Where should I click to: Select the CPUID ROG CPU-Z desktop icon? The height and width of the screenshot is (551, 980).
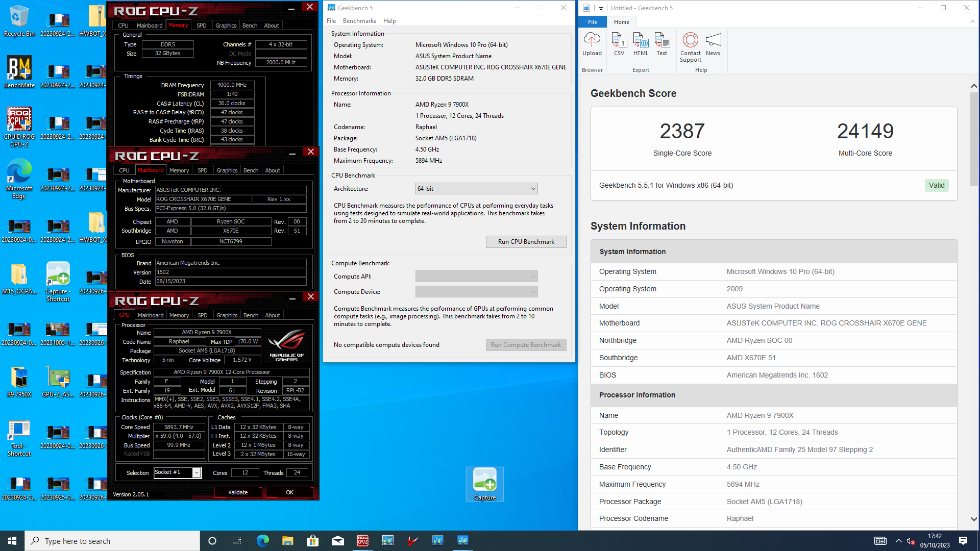[x=19, y=128]
